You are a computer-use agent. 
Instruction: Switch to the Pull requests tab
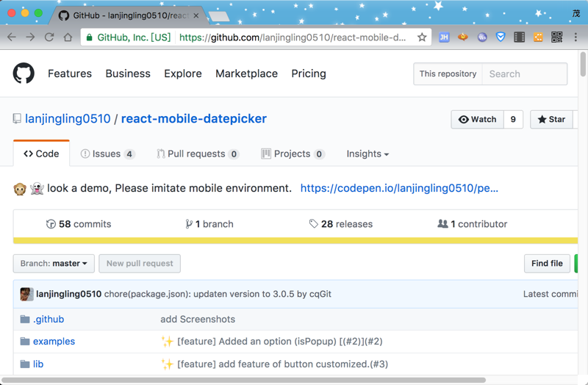(x=197, y=154)
